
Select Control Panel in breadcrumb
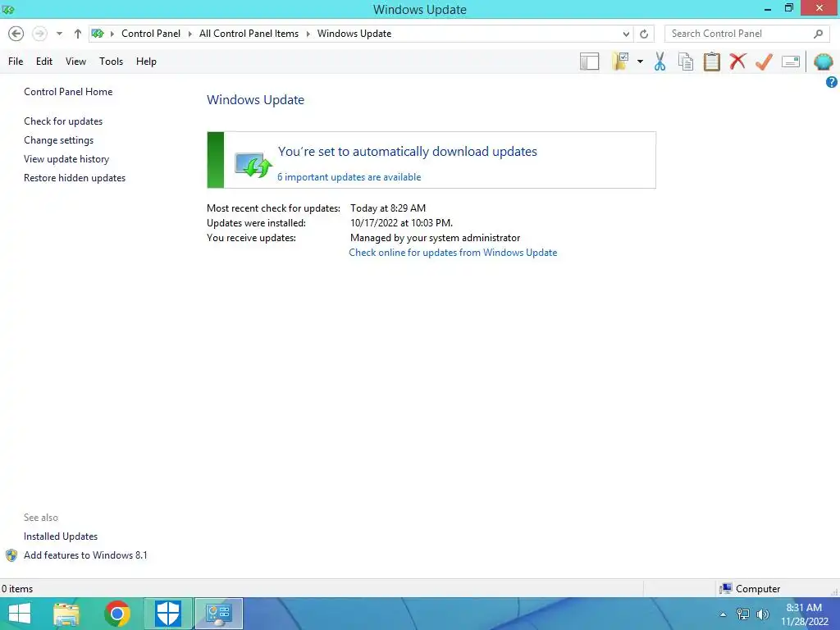pyautogui.click(x=151, y=33)
